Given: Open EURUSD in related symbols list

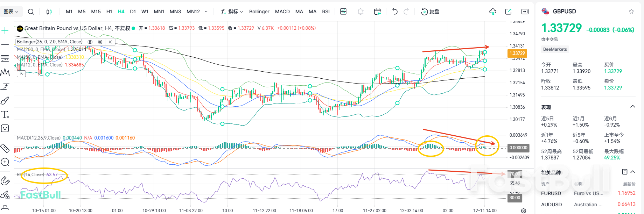Looking at the screenshot, I should [551, 193].
